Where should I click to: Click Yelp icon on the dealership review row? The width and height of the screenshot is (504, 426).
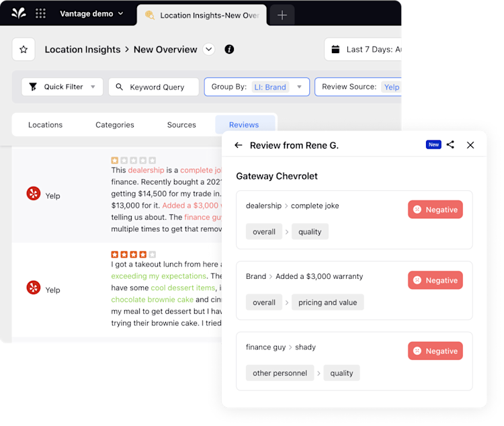pyautogui.click(x=34, y=194)
